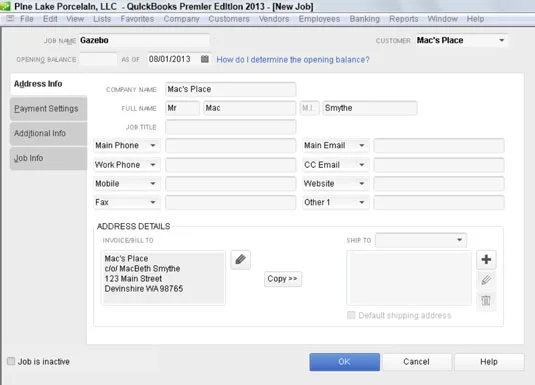This screenshot has height=385, width=535.
Task: Click the Main Phone number field
Action: click(x=230, y=146)
